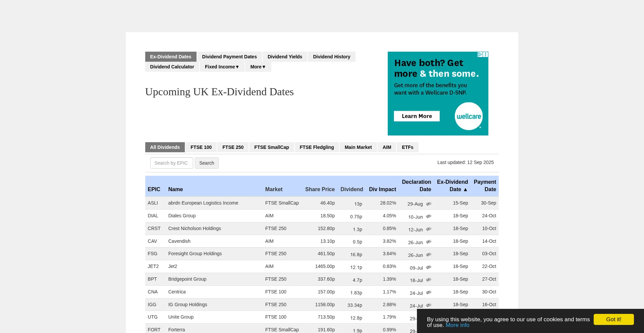Click abrdn European Logistics Income name

point(203,203)
